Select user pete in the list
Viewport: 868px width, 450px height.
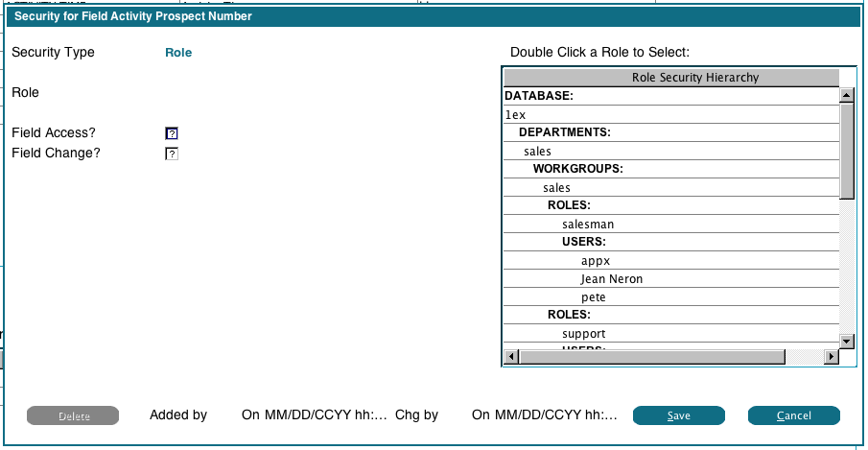click(593, 297)
